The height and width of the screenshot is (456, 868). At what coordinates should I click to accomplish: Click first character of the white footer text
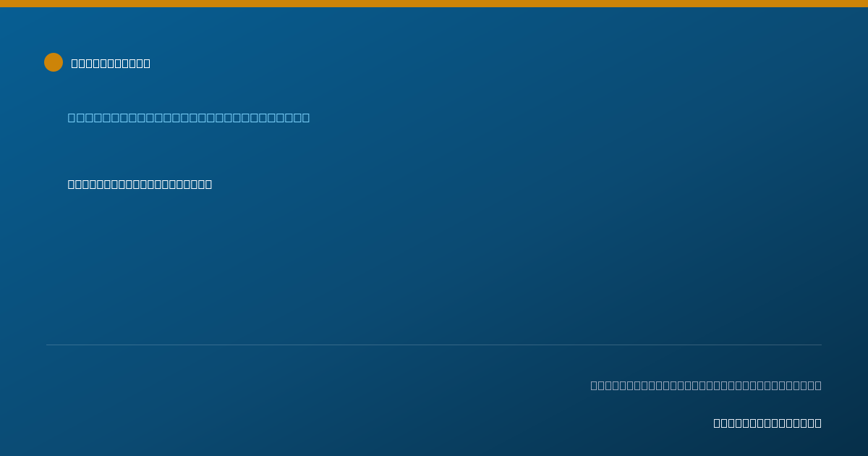pos(717,423)
